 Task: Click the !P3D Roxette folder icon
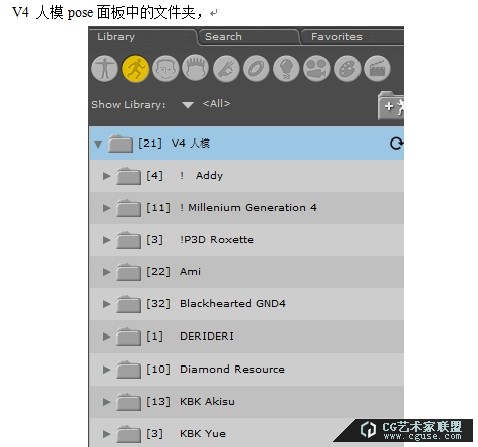click(128, 240)
